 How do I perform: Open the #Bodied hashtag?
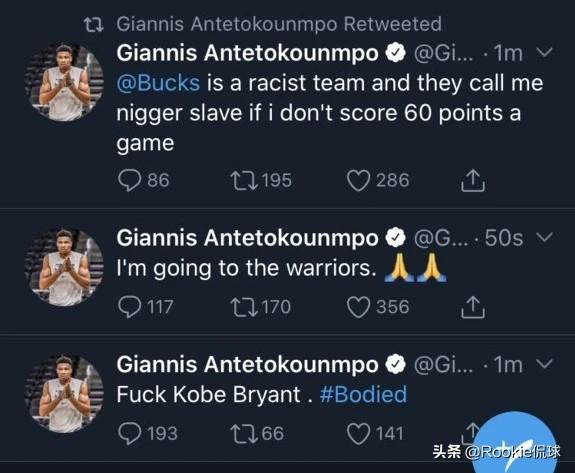[363, 394]
